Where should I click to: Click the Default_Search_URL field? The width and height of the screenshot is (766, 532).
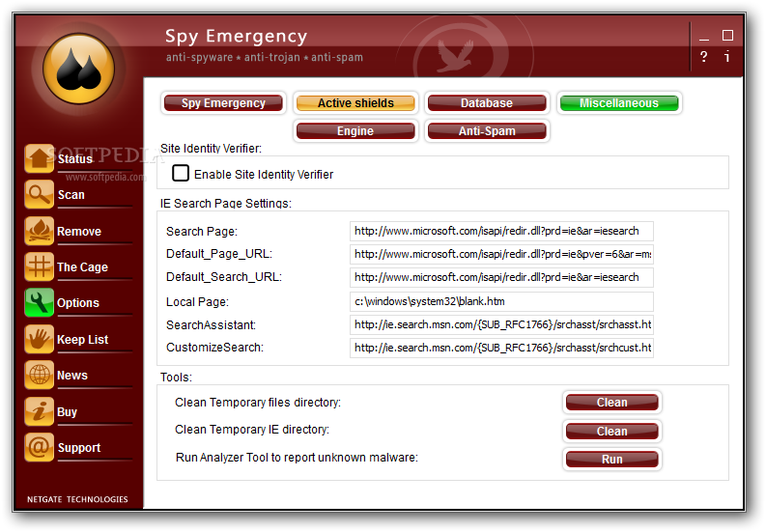pos(501,277)
